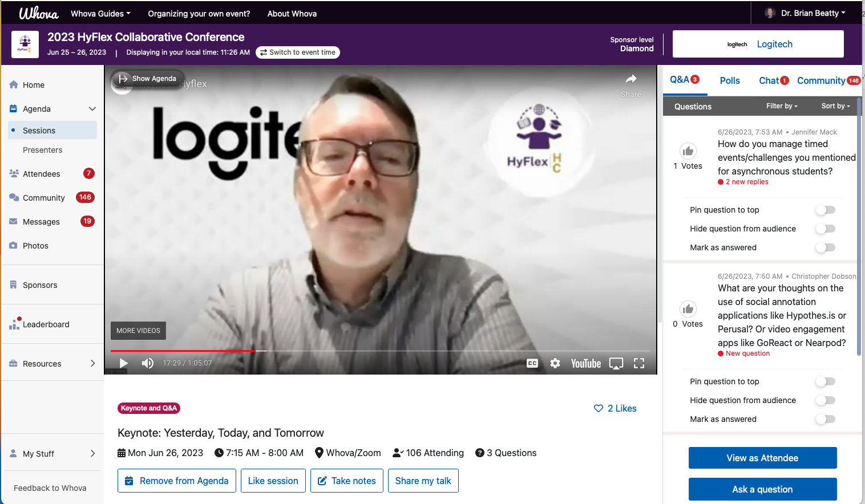Enable Pin question to top for Jennifer's question
Image resolution: width=865 pixels, height=504 pixels.
tap(825, 210)
